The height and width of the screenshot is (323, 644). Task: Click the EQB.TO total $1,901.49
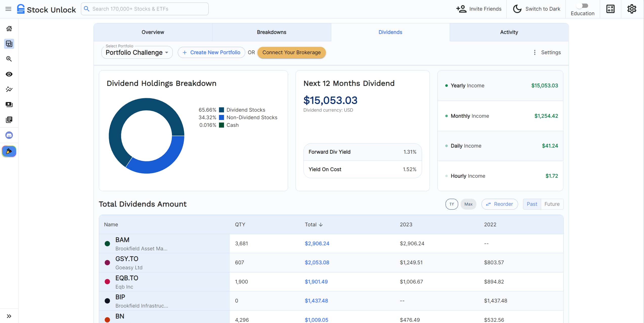click(x=316, y=282)
